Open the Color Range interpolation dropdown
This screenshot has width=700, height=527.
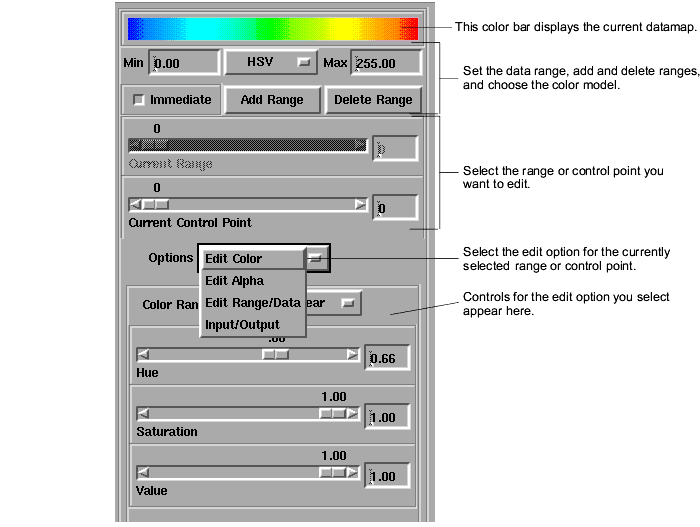pos(348,303)
